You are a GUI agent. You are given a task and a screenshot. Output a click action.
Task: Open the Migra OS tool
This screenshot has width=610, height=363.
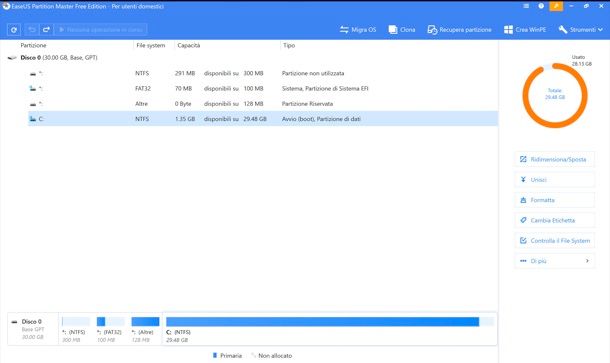(x=358, y=30)
